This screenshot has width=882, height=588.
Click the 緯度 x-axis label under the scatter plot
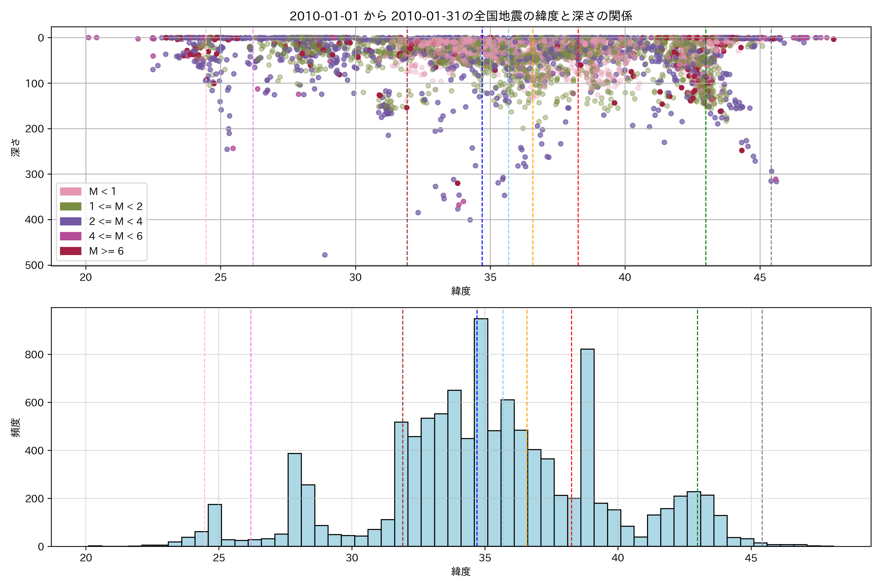point(461,291)
